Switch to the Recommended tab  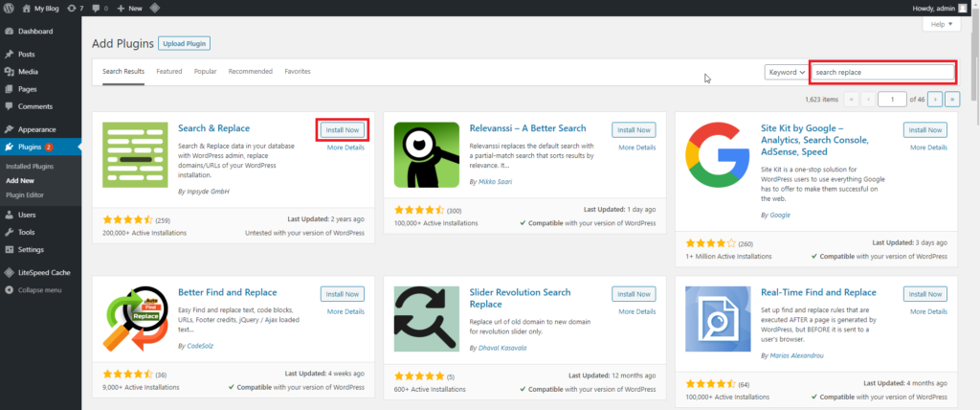[x=251, y=71]
